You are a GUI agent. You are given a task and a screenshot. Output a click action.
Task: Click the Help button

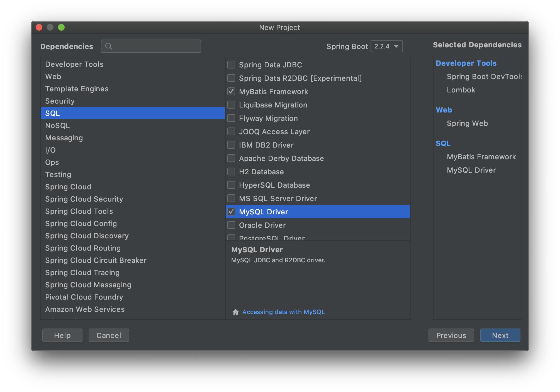tap(62, 335)
